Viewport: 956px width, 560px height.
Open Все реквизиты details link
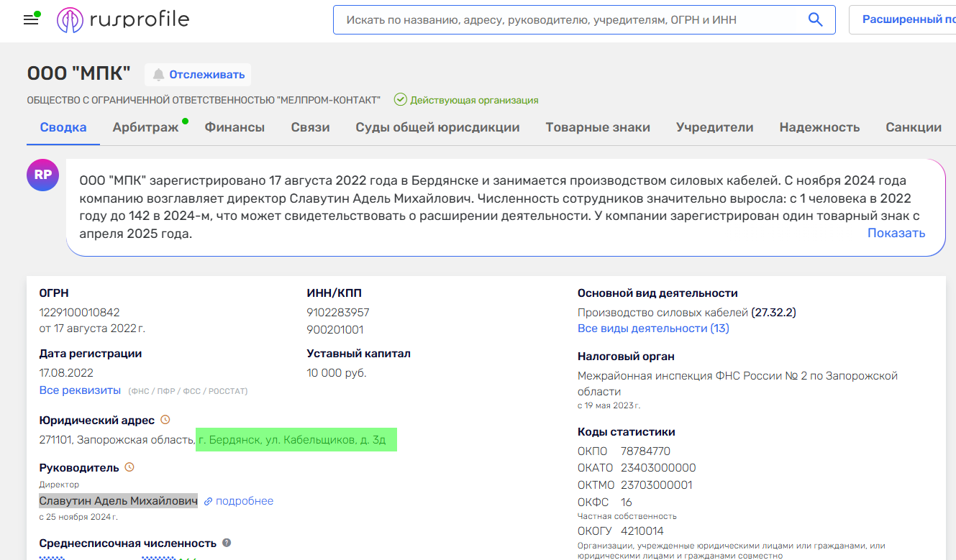point(80,390)
